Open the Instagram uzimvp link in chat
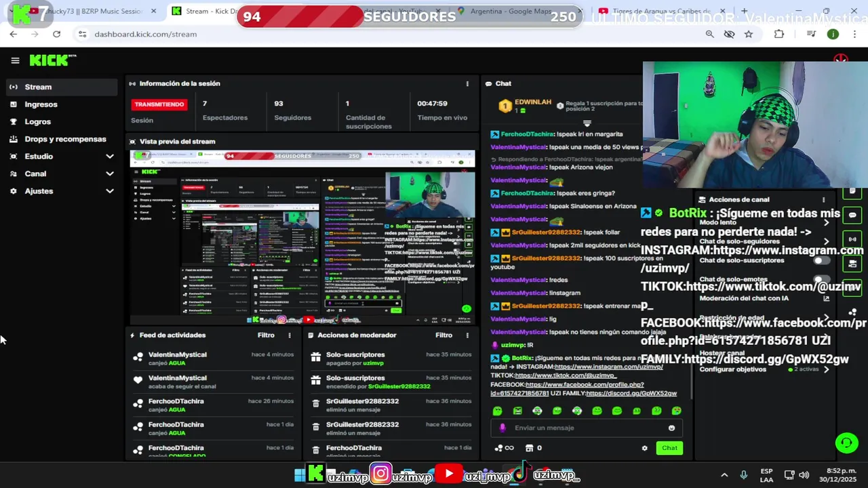Screen dimensions: 868x488 point(608,367)
